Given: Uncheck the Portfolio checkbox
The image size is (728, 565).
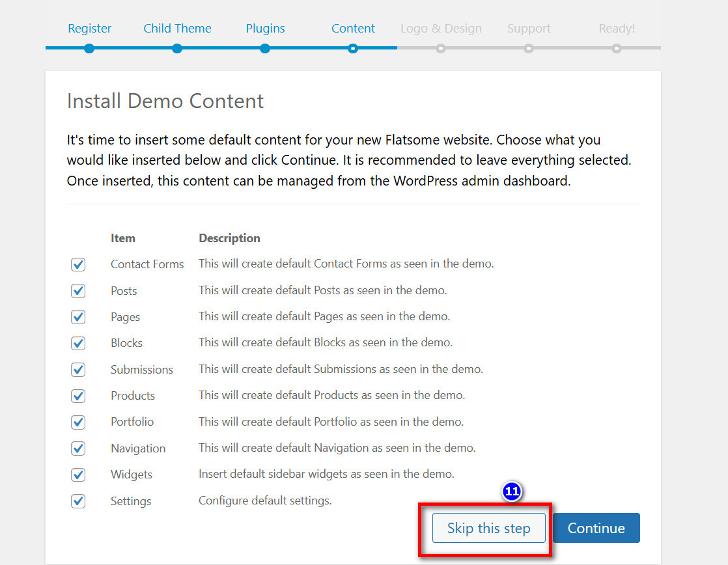Looking at the screenshot, I should tap(78, 422).
